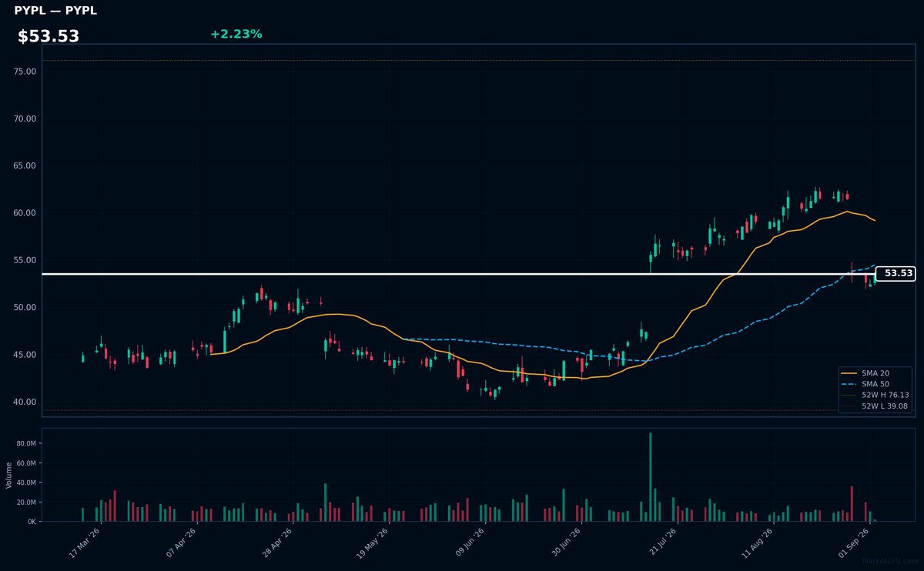Screen dimensions: 924x571
Task: Click the 52W H 76.13 legend entry
Action: 875,394
